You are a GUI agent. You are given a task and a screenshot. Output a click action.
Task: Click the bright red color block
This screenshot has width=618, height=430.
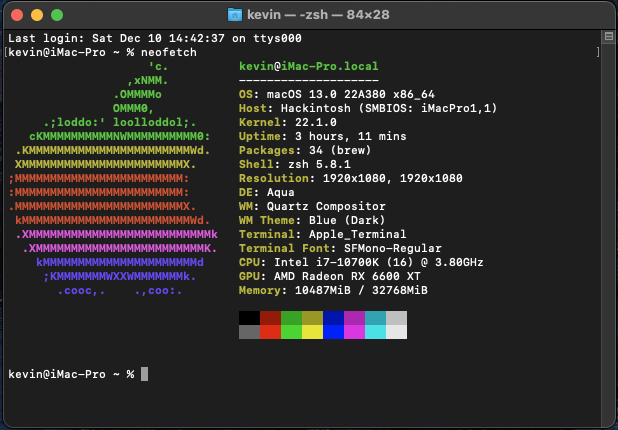pyautogui.click(x=270, y=332)
